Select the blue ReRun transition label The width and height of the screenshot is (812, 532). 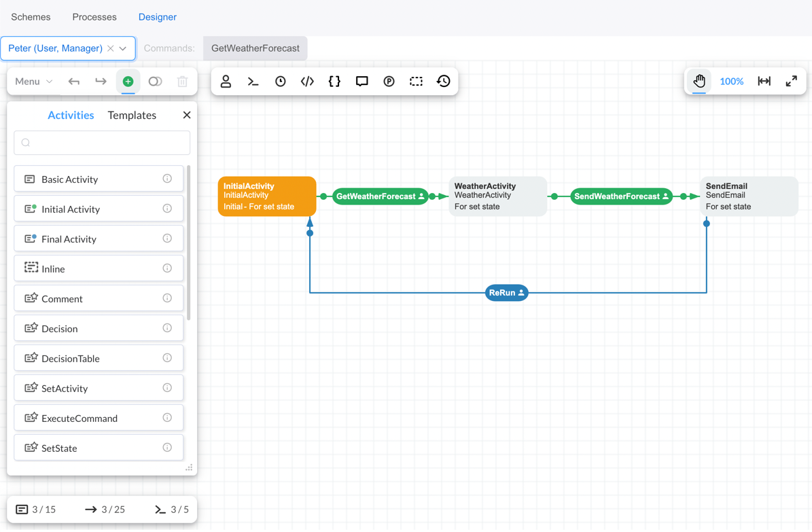coord(506,293)
